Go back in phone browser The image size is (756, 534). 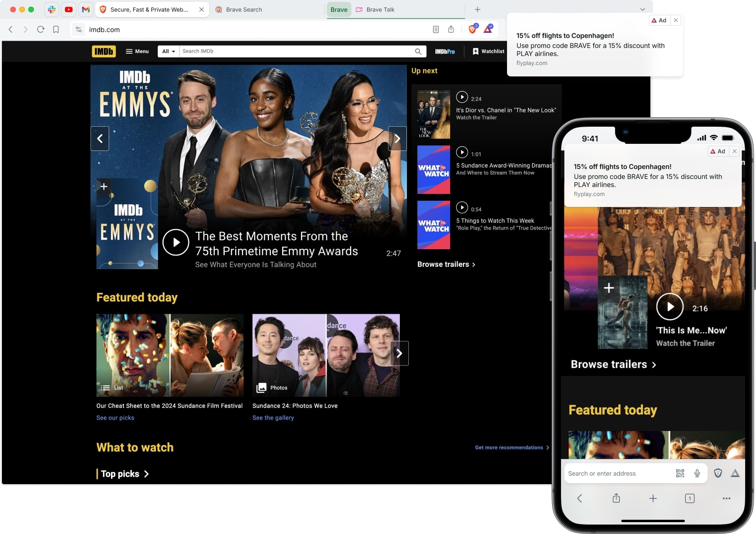(580, 498)
